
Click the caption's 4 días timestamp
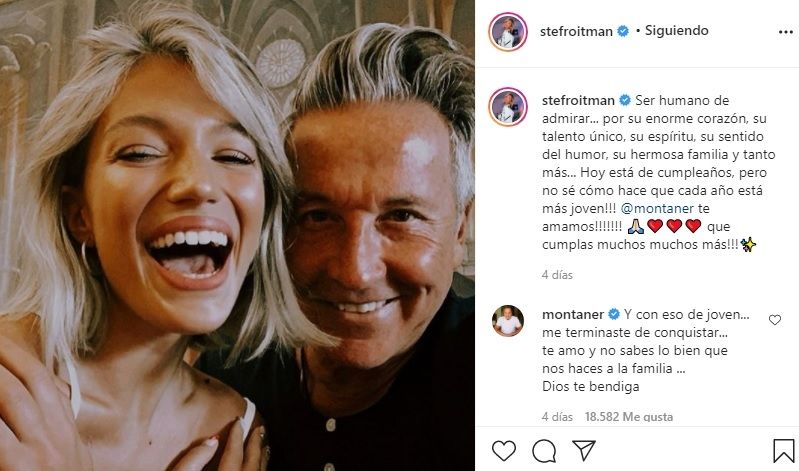pyautogui.click(x=558, y=274)
